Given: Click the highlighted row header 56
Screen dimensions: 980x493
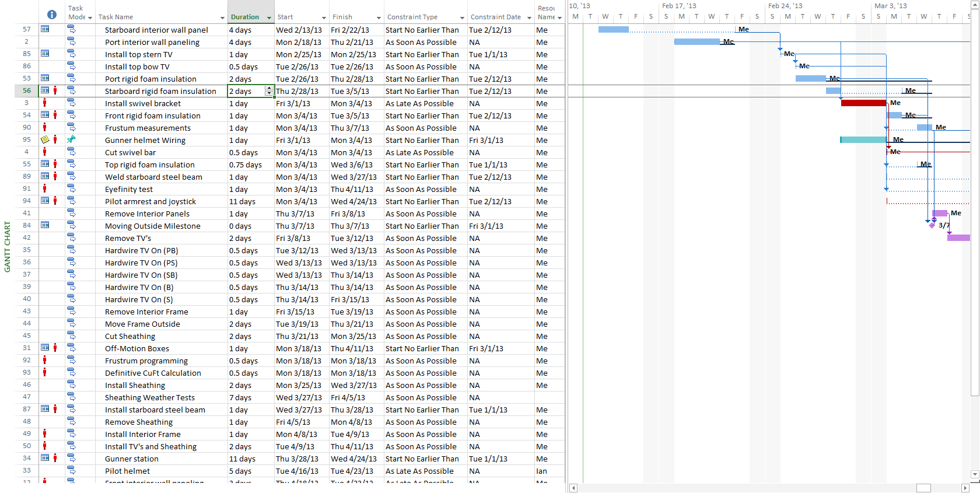Looking at the screenshot, I should click(27, 90).
